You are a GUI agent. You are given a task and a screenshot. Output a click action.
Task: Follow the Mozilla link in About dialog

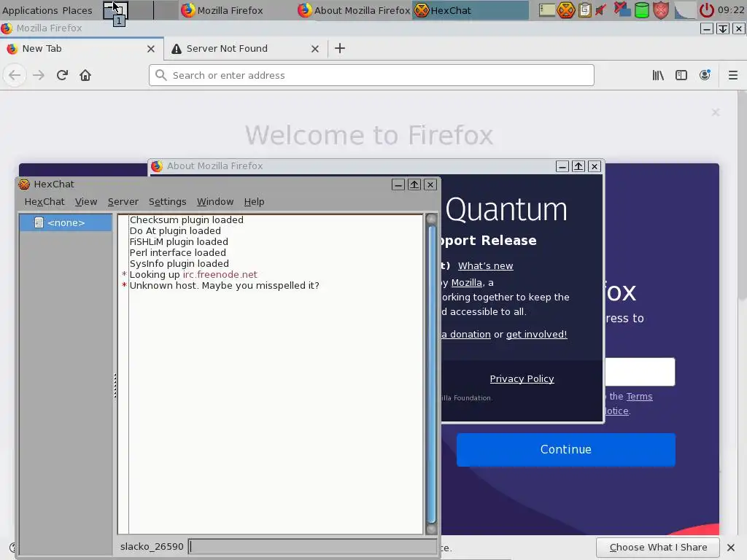(466, 282)
